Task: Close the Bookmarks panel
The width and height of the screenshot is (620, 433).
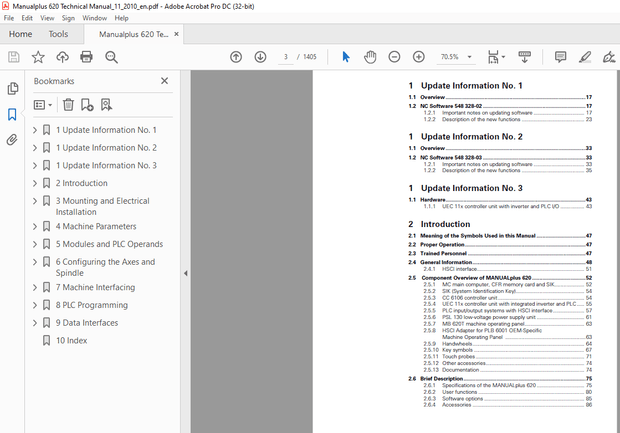Action: point(164,81)
